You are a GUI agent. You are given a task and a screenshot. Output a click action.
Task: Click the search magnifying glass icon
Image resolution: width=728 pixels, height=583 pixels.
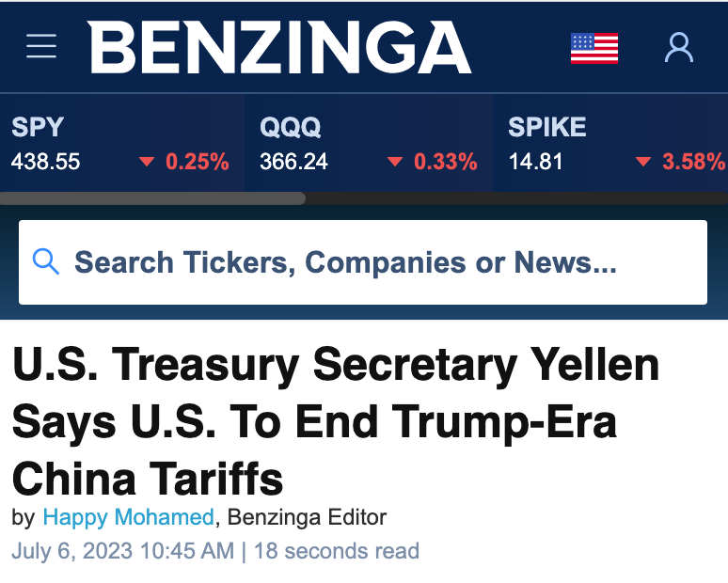pyautogui.click(x=45, y=261)
